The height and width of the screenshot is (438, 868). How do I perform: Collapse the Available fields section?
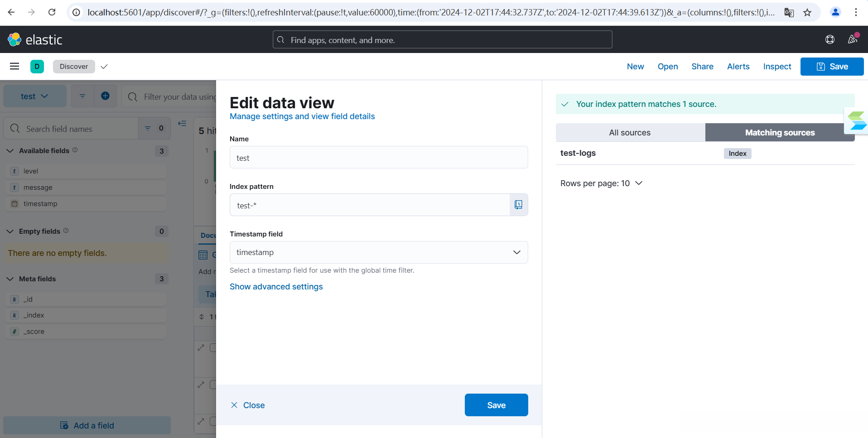tap(10, 151)
